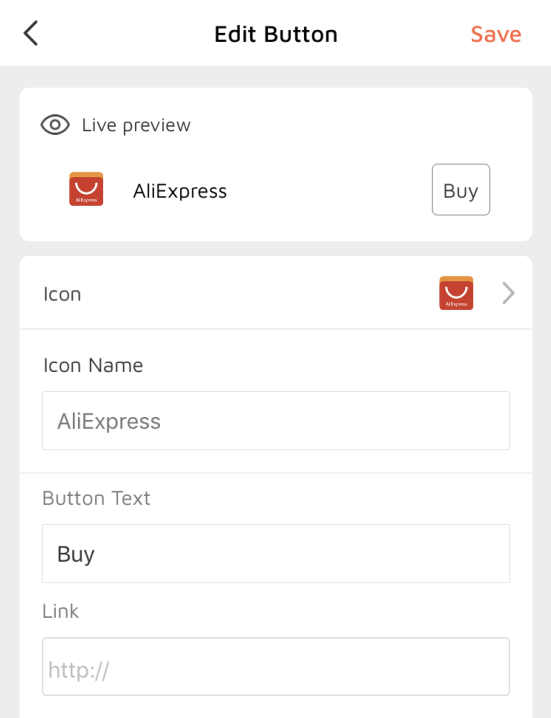Viewport: 551px width, 718px height.
Task: Click the Buy button in the preview
Action: (461, 190)
